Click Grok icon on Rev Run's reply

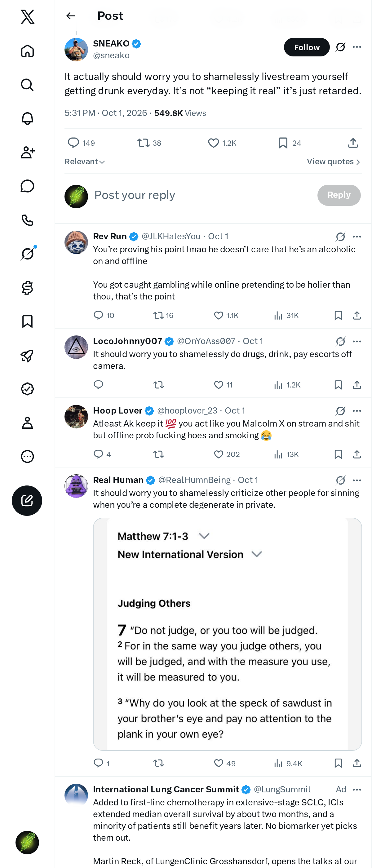coord(340,237)
